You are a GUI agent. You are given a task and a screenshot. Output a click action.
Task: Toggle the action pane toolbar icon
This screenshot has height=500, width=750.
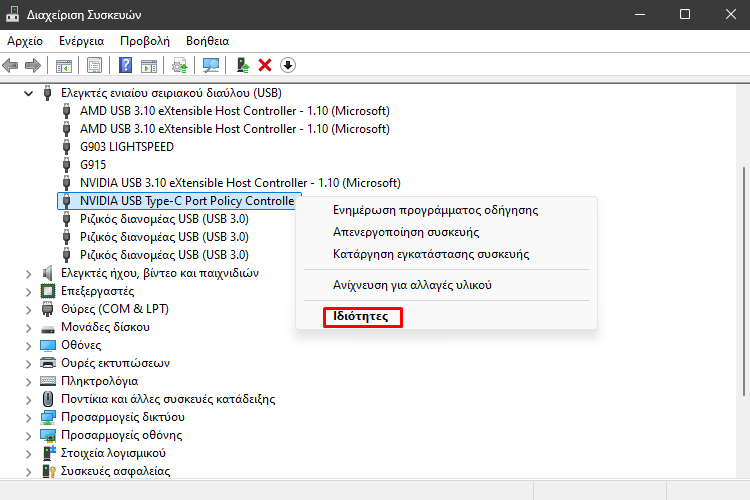coord(149,66)
